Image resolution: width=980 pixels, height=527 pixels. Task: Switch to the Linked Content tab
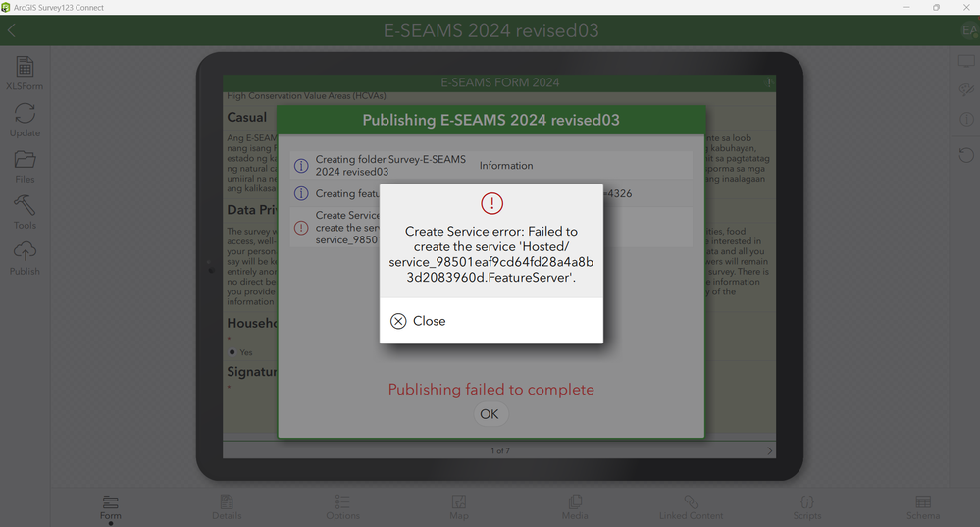click(x=691, y=507)
